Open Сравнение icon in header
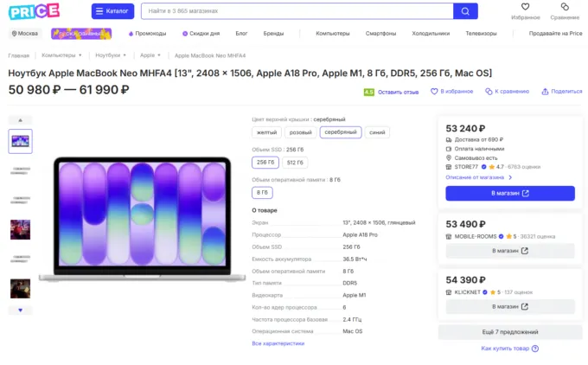Screen dimensions: 588x365 point(565,7)
